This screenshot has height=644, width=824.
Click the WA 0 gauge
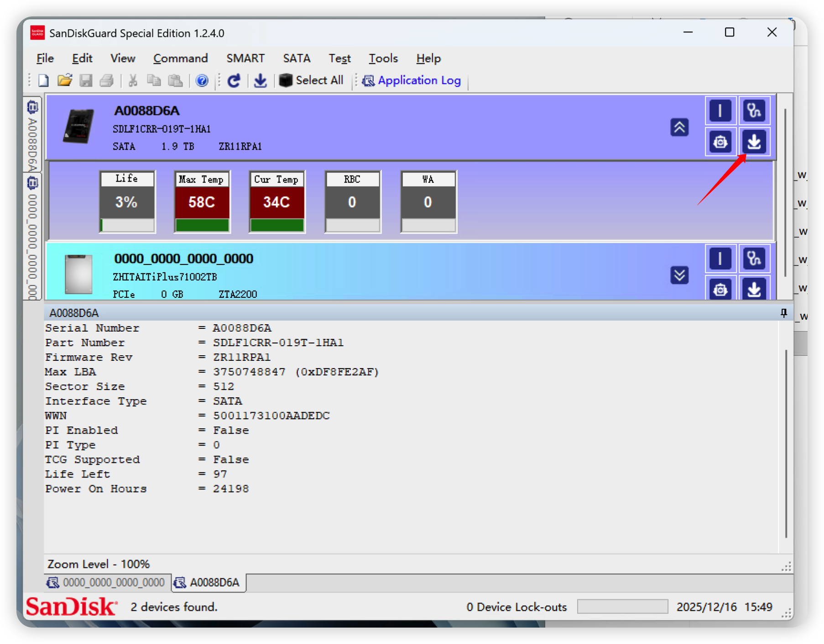pyautogui.click(x=428, y=202)
